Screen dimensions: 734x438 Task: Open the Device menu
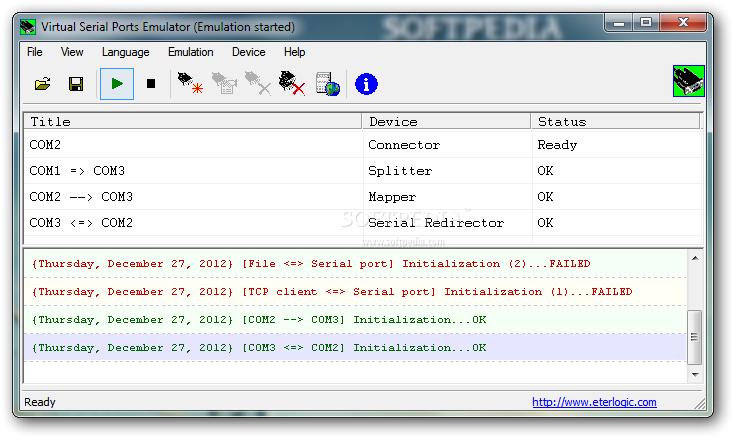coord(249,52)
